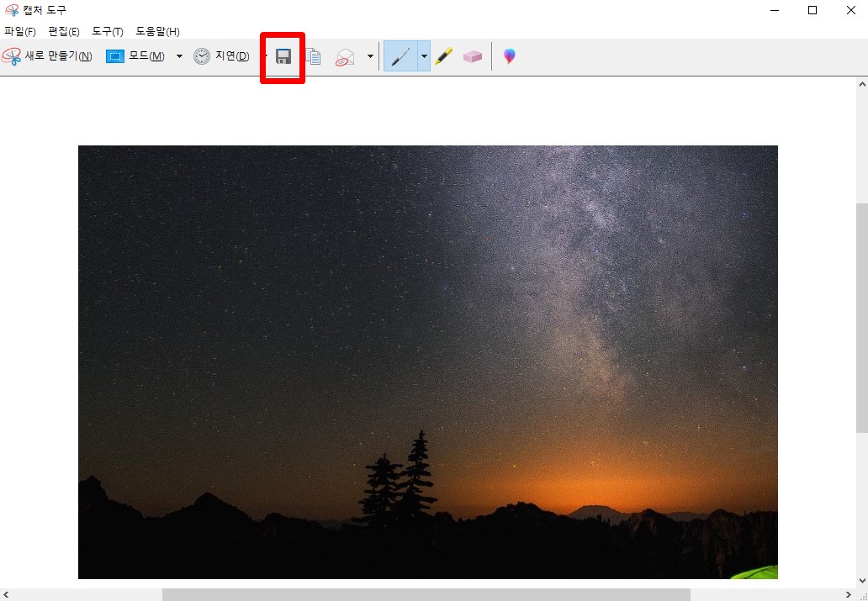The image size is (868, 601).
Task: Click the scroll left arrow
Action: [x=6, y=594]
